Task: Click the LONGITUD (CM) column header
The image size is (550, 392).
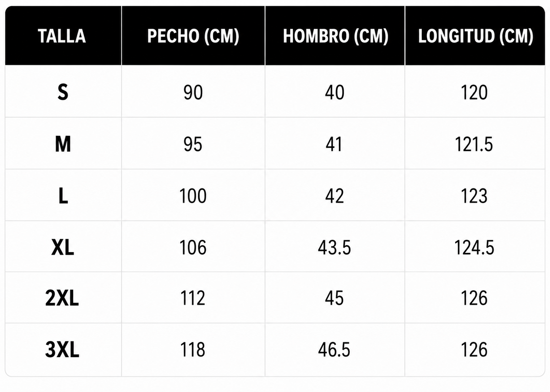Action: (x=476, y=36)
